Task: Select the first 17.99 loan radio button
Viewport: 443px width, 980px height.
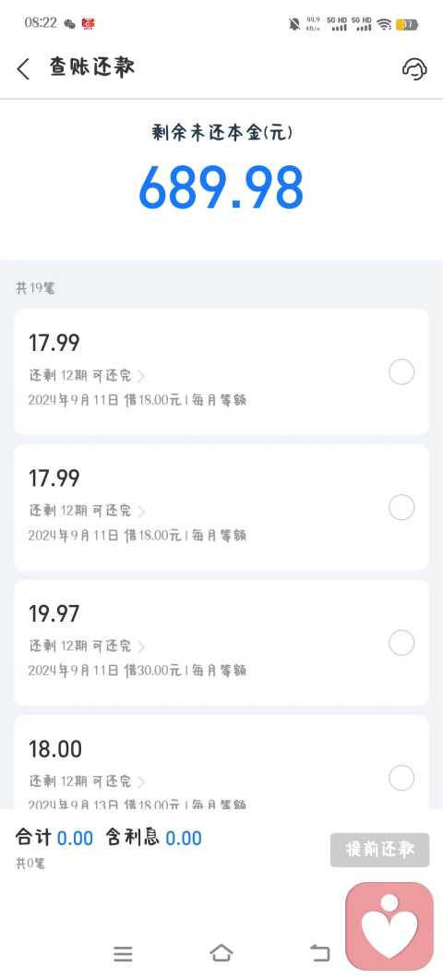Action: pyautogui.click(x=401, y=372)
